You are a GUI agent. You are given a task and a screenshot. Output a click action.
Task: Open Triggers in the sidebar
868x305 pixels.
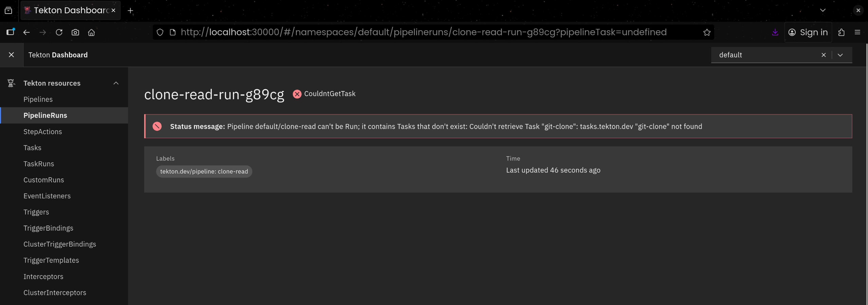36,212
